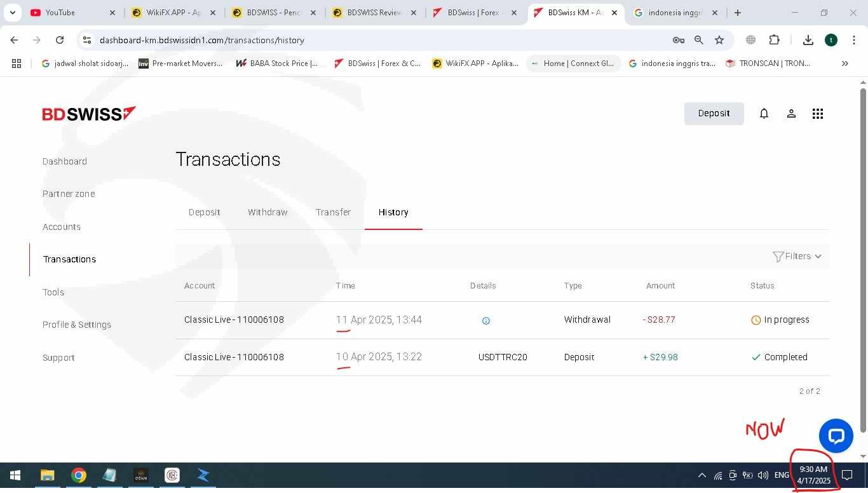This screenshot has height=493, width=868.
Task: Click the gray Deposit button
Action: (x=714, y=114)
